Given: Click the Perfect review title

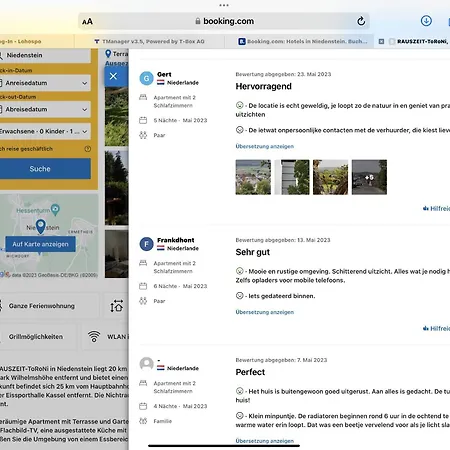Looking at the screenshot, I should [250, 372].
